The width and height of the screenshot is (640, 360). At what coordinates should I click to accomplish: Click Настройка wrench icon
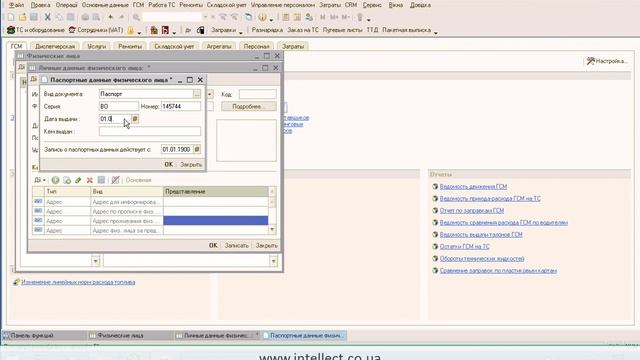591,61
